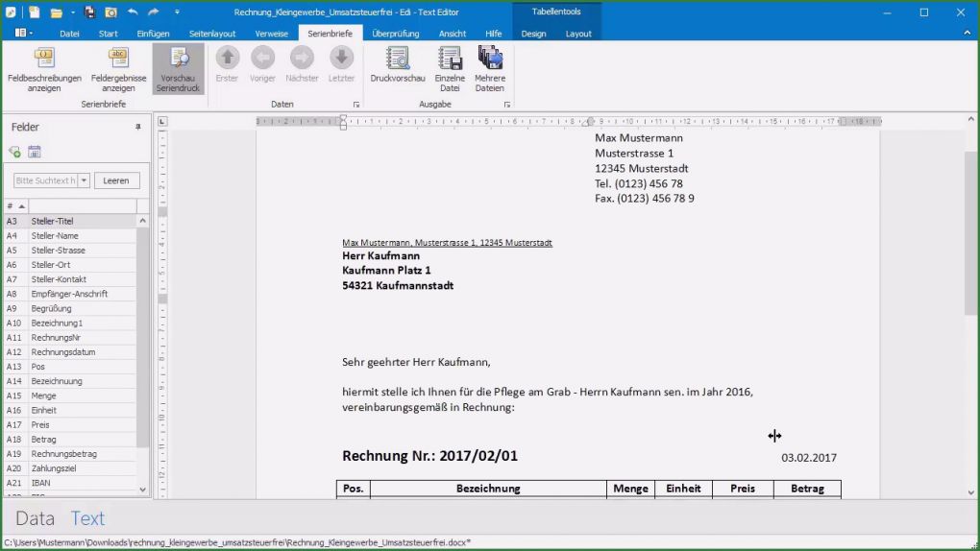Image resolution: width=980 pixels, height=551 pixels.
Task: Select the Rechnungsdatum field row
Action: (63, 352)
